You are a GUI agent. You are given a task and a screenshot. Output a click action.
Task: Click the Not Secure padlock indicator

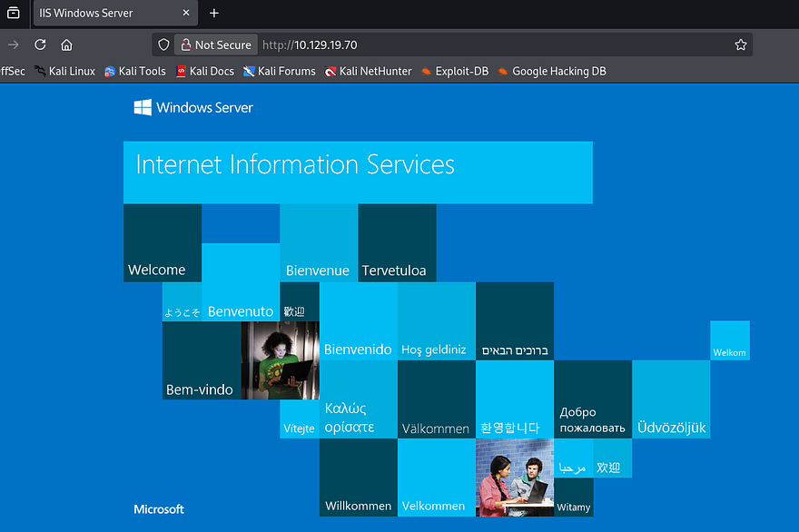[x=213, y=44]
